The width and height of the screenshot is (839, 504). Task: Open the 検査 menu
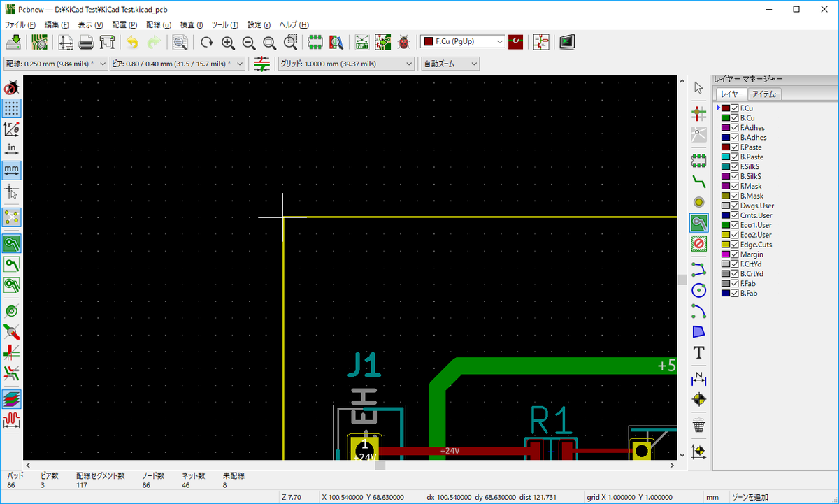[192, 24]
